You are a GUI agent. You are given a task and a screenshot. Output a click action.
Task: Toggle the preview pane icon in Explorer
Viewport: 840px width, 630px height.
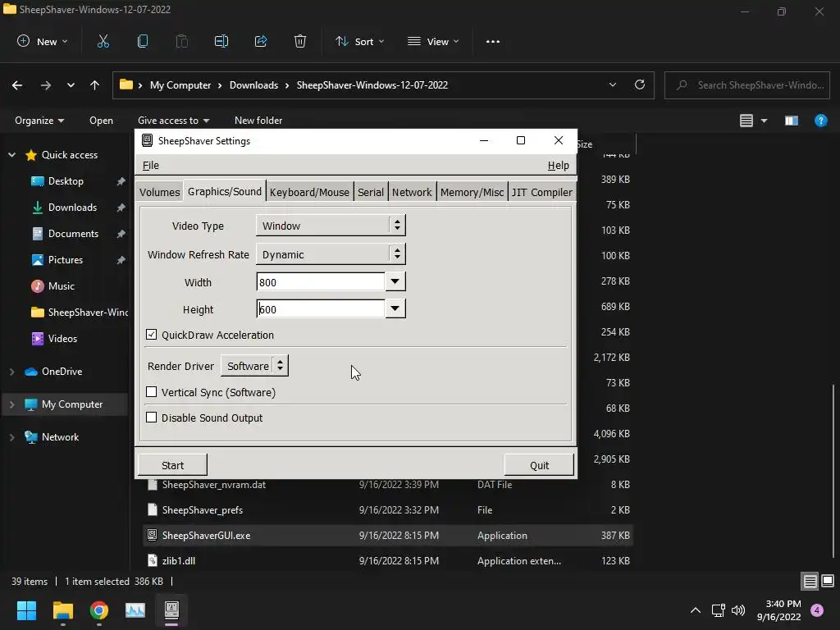[x=792, y=121]
